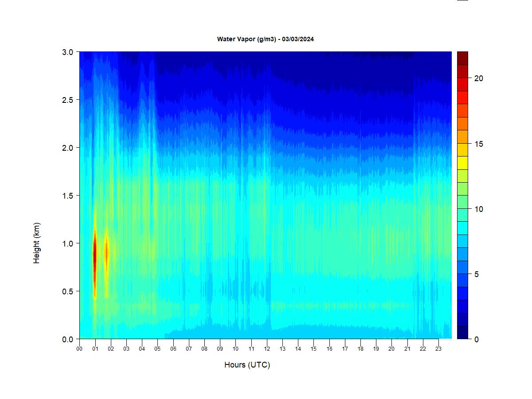Select the '10' hour tick label on x-axis
The image size is (532, 399).
(235, 348)
